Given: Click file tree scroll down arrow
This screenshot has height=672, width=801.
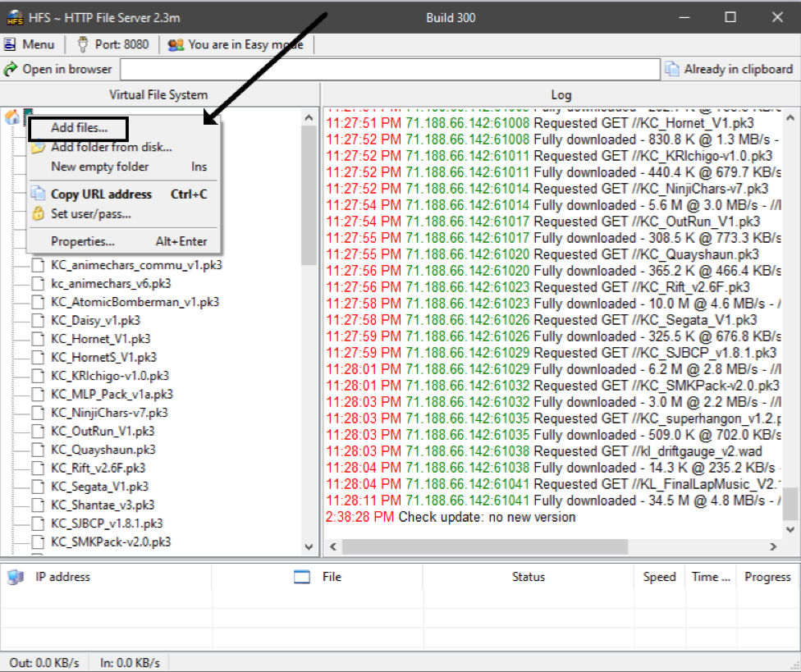Looking at the screenshot, I should coord(309,546).
